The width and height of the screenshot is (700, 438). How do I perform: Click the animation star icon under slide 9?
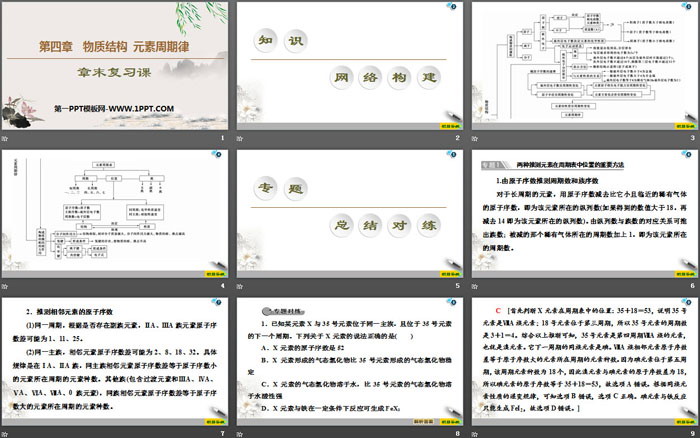click(475, 434)
